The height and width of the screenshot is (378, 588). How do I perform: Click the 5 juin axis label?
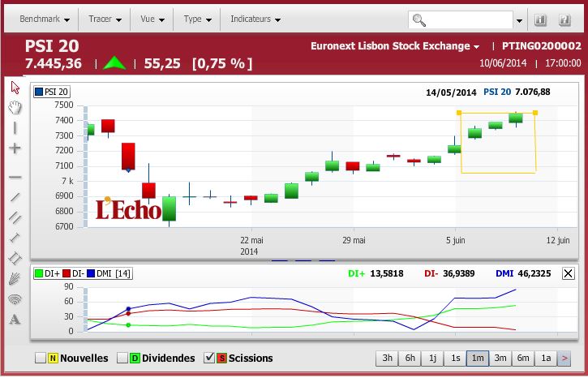click(455, 240)
